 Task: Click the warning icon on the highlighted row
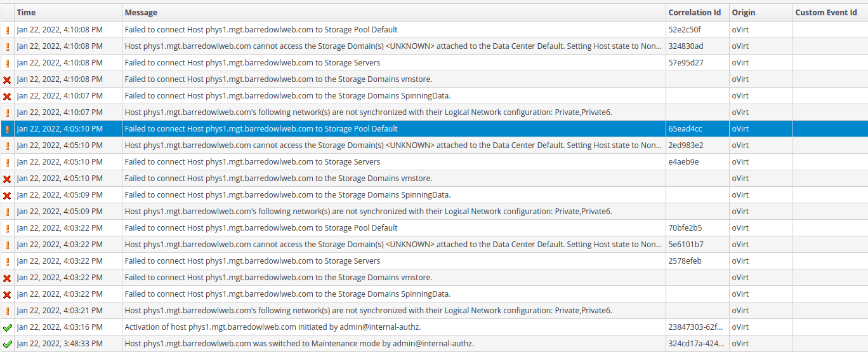[x=7, y=129]
